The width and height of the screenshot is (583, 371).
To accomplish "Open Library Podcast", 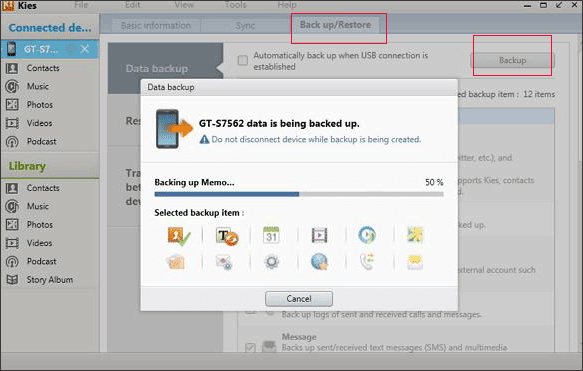I will click(41, 261).
